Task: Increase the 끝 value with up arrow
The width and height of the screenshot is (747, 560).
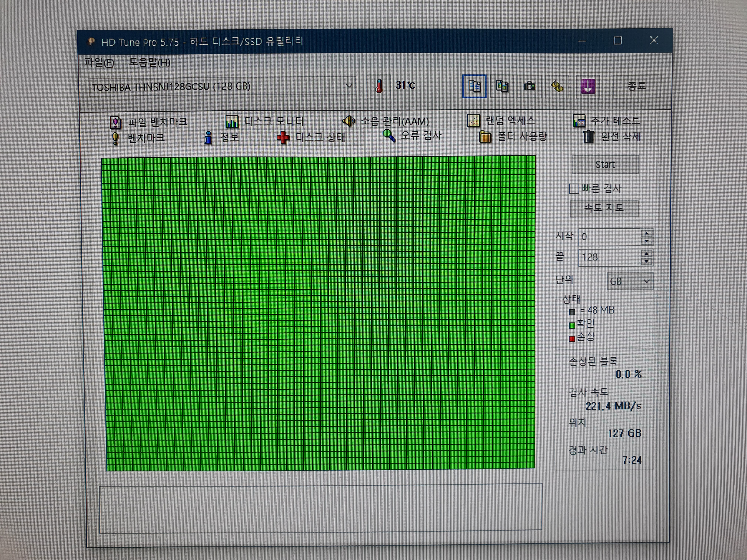Action: [646, 254]
